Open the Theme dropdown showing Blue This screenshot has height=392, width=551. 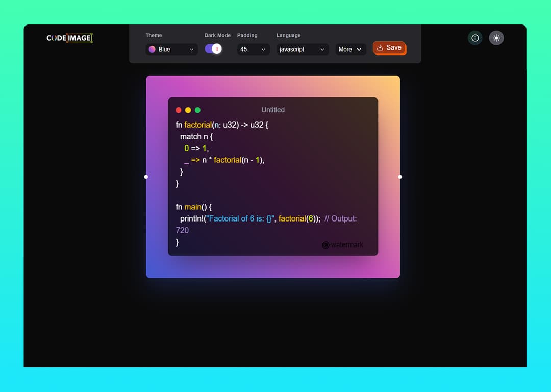point(171,49)
